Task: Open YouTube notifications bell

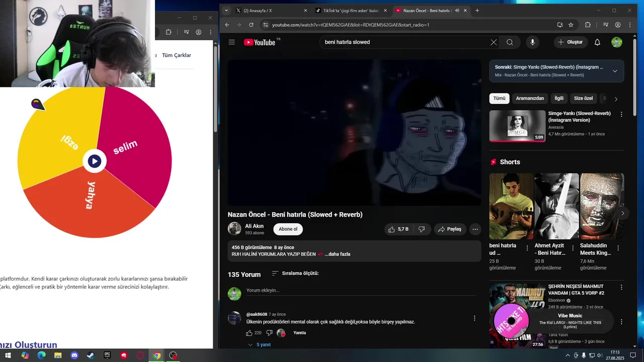Action: tap(597, 42)
